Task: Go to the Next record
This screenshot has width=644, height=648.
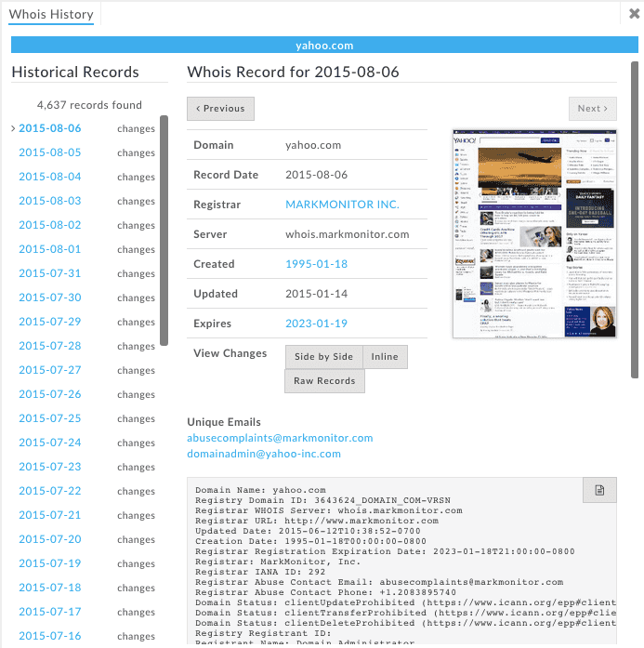Action: pyautogui.click(x=592, y=109)
